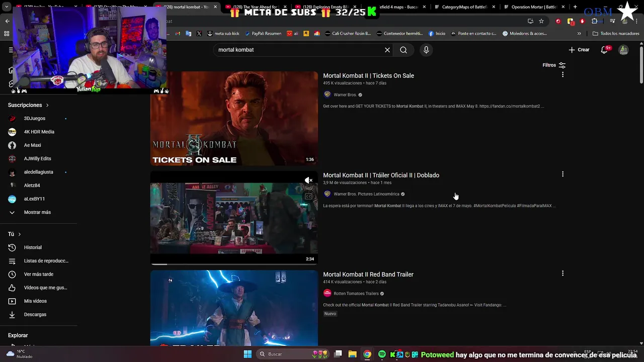This screenshot has width=644, height=362.
Task: Open the aledellagiusta subscription
Action: (38, 172)
